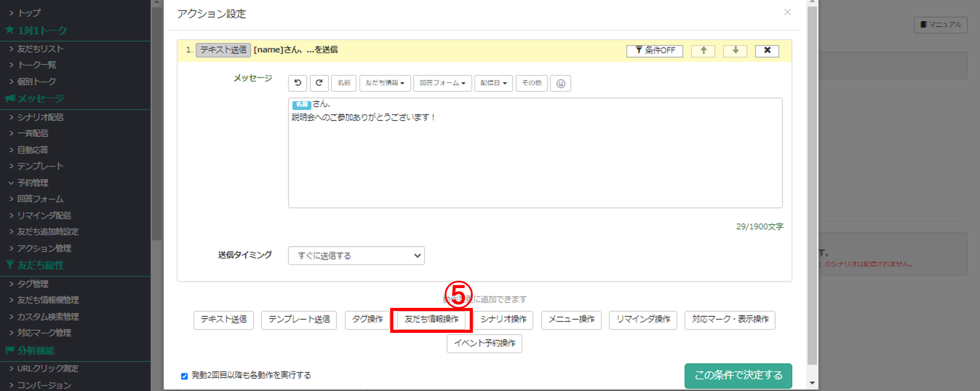Toggle 発動2回目以降も各動作を実行する checkbox
Screen dimensions: 980x391
point(184,376)
